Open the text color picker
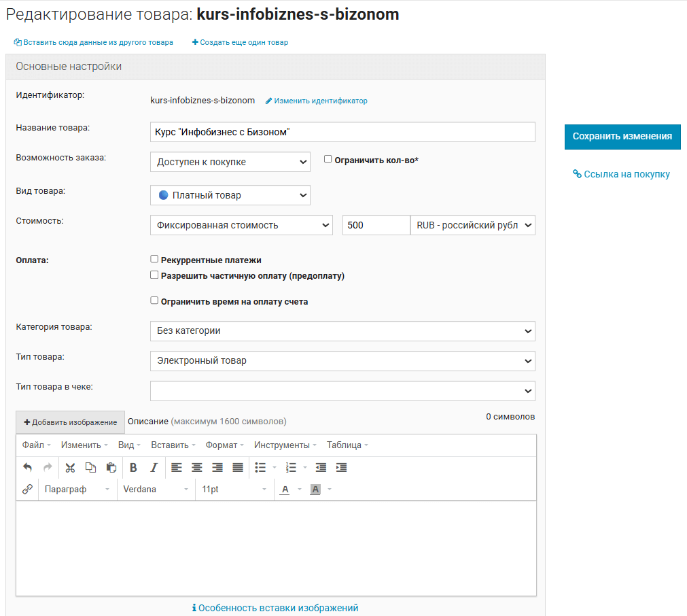The width and height of the screenshot is (687, 616). tap(285, 490)
